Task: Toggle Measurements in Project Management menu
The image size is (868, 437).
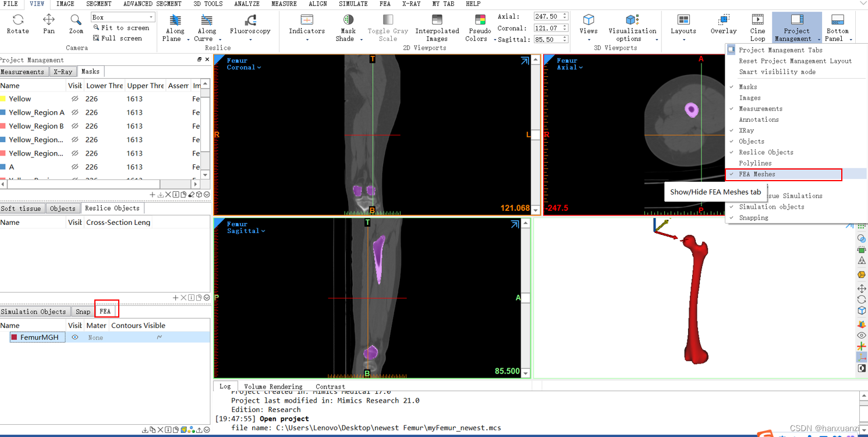Action: tap(760, 108)
